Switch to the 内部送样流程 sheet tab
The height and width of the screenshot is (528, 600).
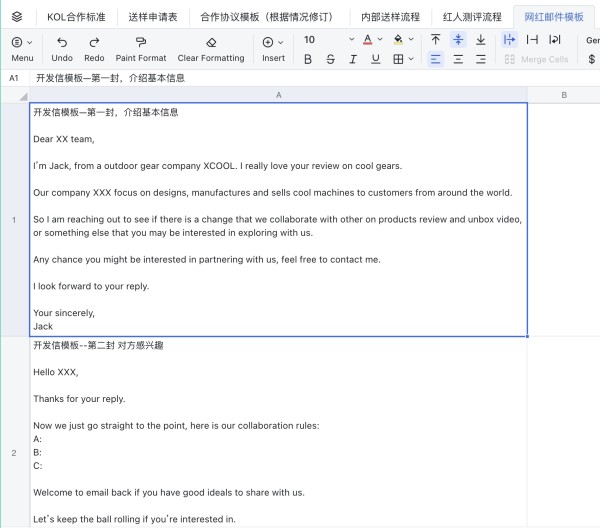(390, 17)
